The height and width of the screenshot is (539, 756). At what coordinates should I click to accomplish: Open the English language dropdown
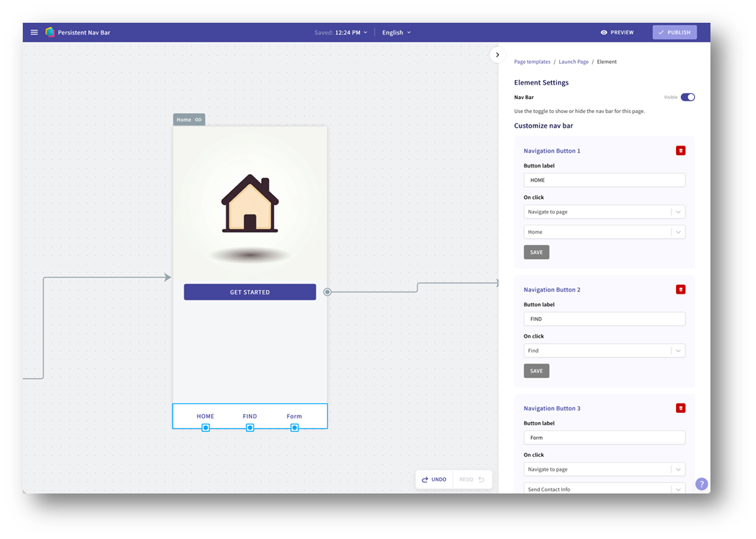point(396,32)
